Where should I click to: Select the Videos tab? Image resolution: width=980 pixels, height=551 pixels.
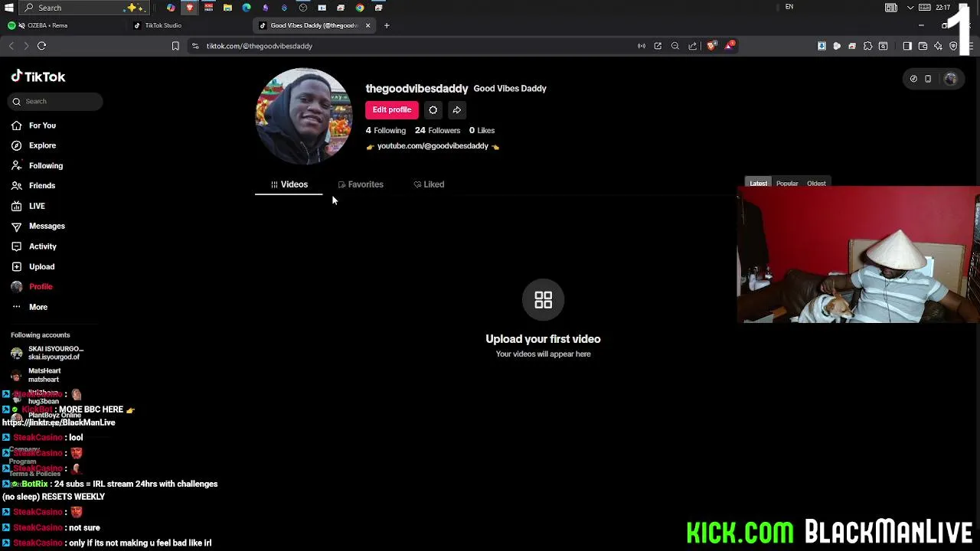[x=289, y=184]
